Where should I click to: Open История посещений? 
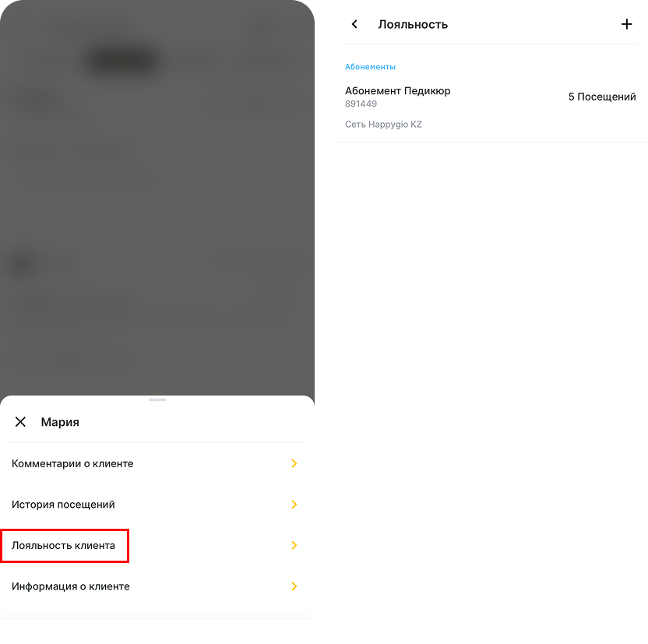pyautogui.click(x=157, y=505)
